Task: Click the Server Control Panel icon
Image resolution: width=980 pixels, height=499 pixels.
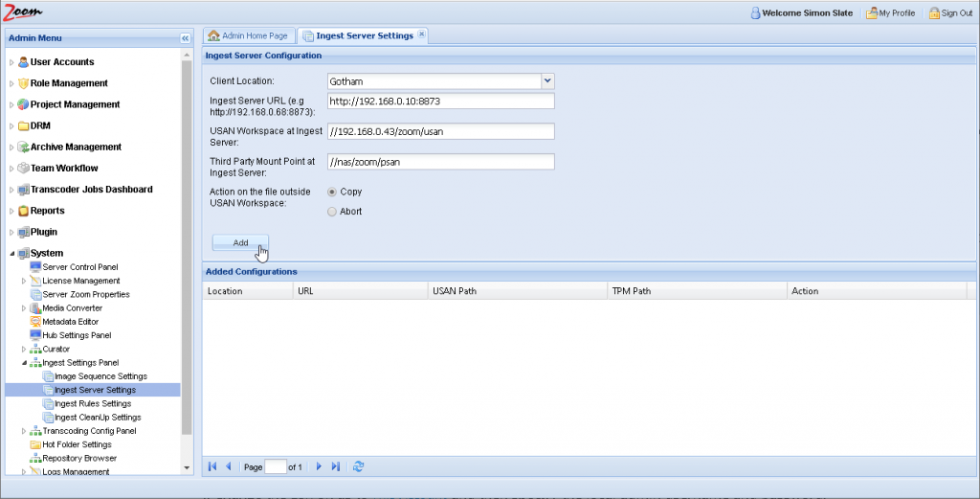Action: click(x=35, y=266)
